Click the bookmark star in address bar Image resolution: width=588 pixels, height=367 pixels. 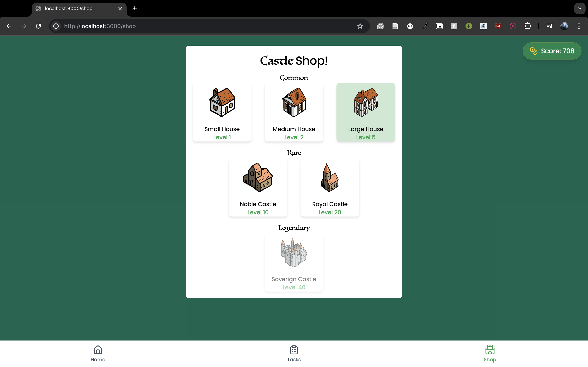tap(360, 26)
